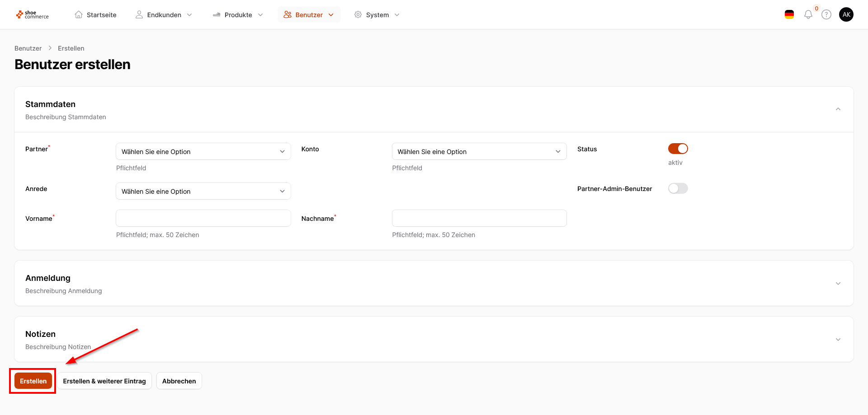
Task: Expand the Notizen section
Action: click(838, 340)
